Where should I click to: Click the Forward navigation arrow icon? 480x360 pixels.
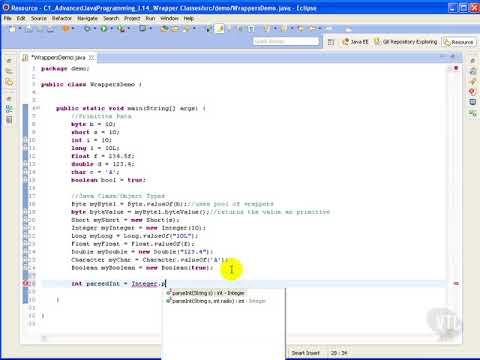pos(329,29)
